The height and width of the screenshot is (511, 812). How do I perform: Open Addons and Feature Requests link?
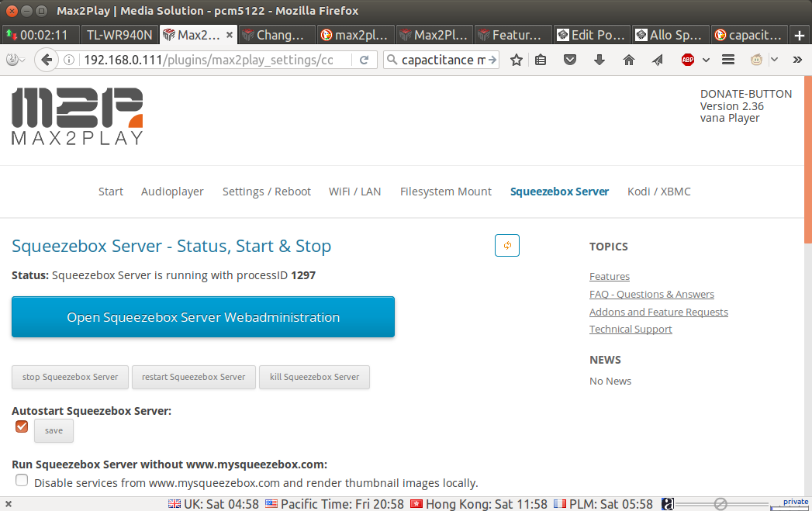658,312
